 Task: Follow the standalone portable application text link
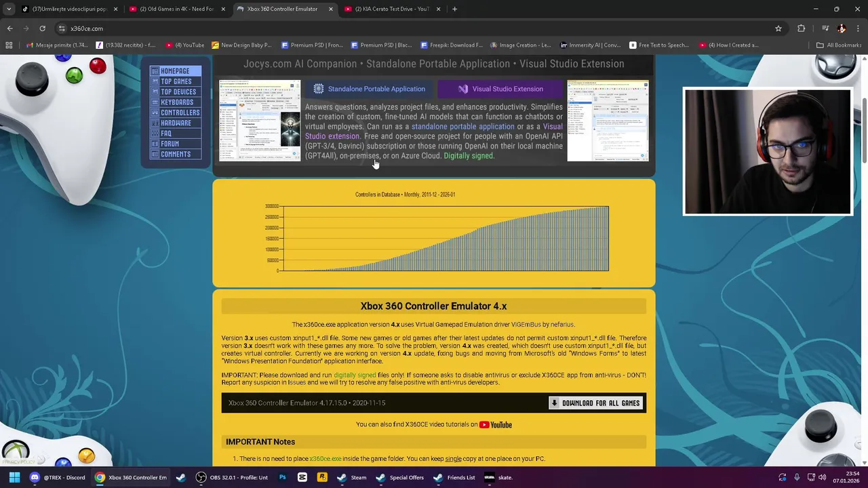point(462,126)
